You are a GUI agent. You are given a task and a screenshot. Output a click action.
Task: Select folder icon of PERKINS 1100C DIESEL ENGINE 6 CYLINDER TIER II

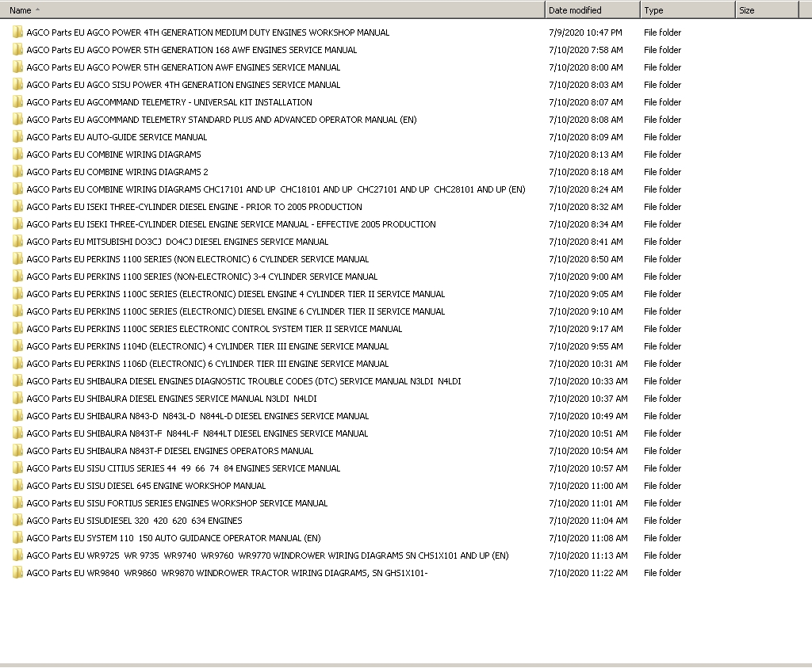click(17, 311)
